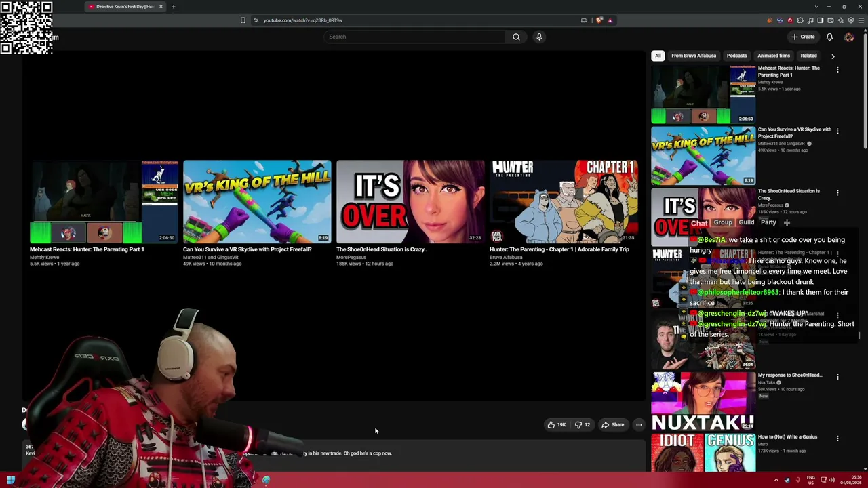868x488 pixels.
Task: Open the NUXTAKU sidebar video thumbnail
Action: pyautogui.click(x=703, y=401)
